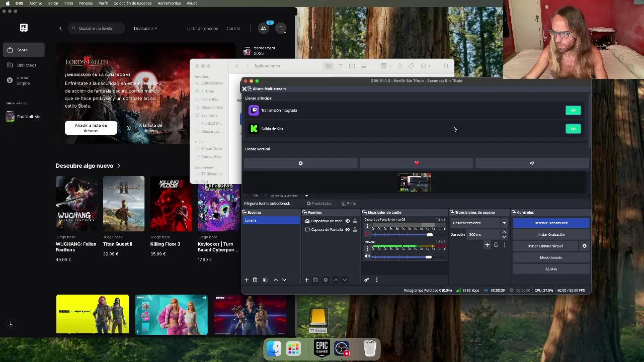Image resolution: width=644 pixels, height=362 pixels.
Task: Toggle visibility of Dispositivo de capt. source
Action: pyautogui.click(x=347, y=221)
